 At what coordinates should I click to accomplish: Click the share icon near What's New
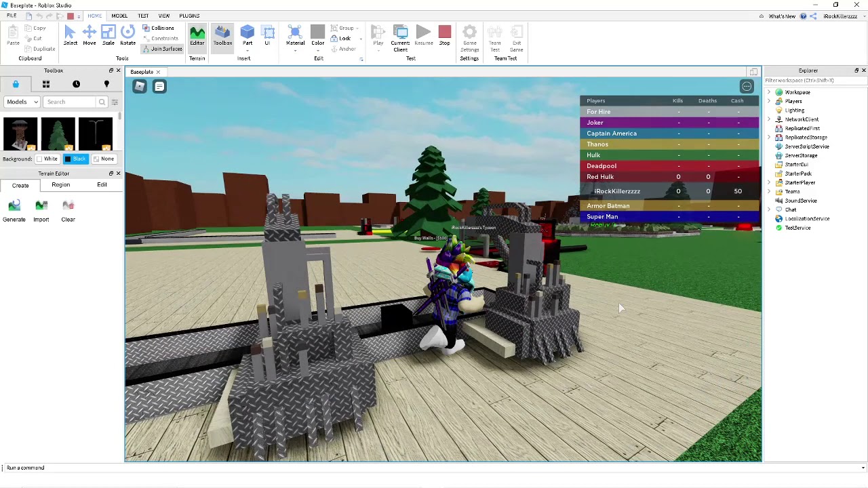click(x=813, y=16)
